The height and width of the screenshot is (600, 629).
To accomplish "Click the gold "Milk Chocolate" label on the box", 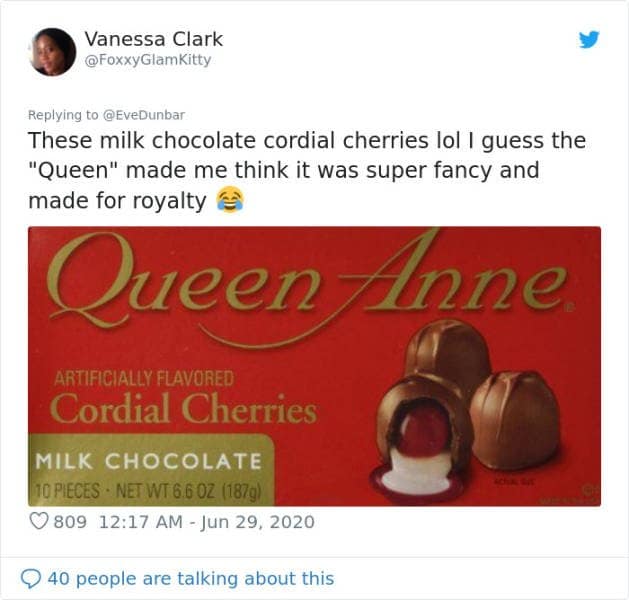I will 149,462.
